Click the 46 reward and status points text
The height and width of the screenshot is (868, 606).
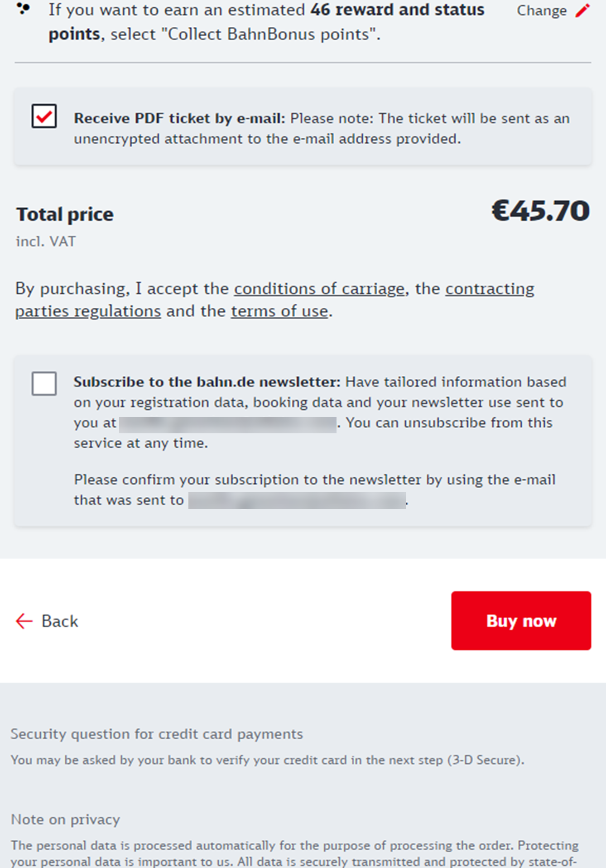pos(267,21)
